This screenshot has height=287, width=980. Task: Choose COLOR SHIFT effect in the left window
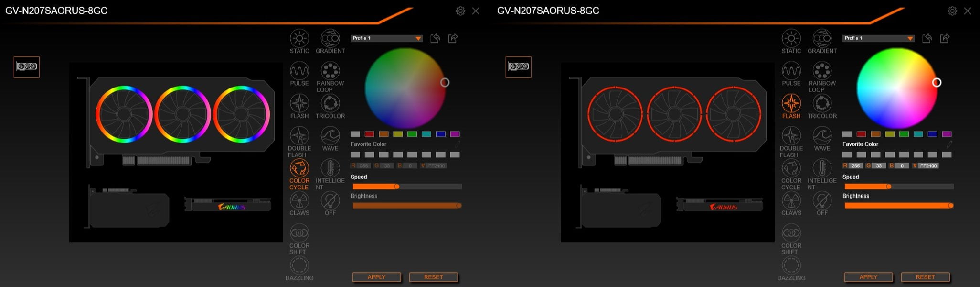point(299,233)
